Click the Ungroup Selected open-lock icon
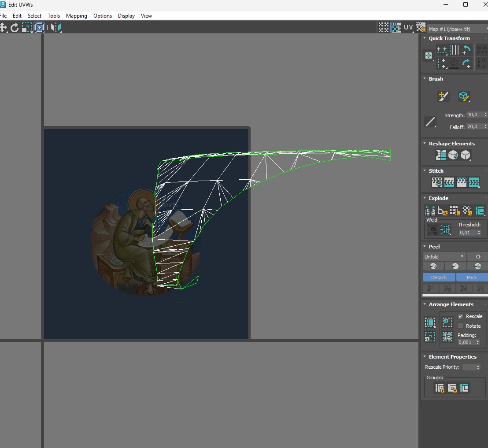Image resolution: width=488 pixels, height=448 pixels. (x=452, y=388)
